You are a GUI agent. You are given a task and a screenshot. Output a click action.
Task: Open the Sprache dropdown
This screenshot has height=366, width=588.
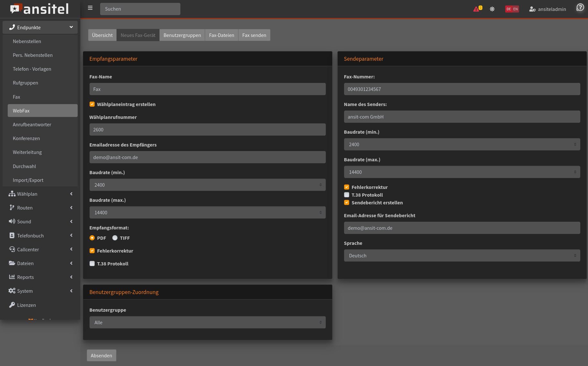click(462, 255)
